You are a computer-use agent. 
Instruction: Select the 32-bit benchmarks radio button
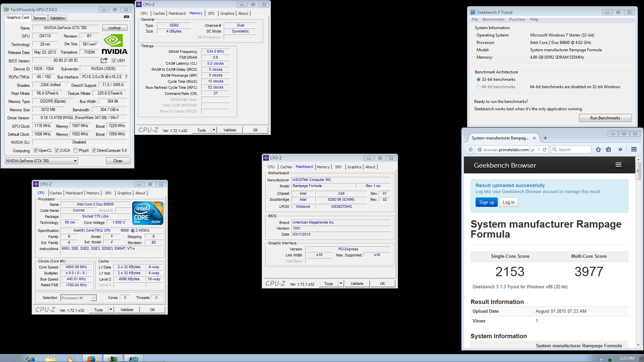click(x=479, y=79)
